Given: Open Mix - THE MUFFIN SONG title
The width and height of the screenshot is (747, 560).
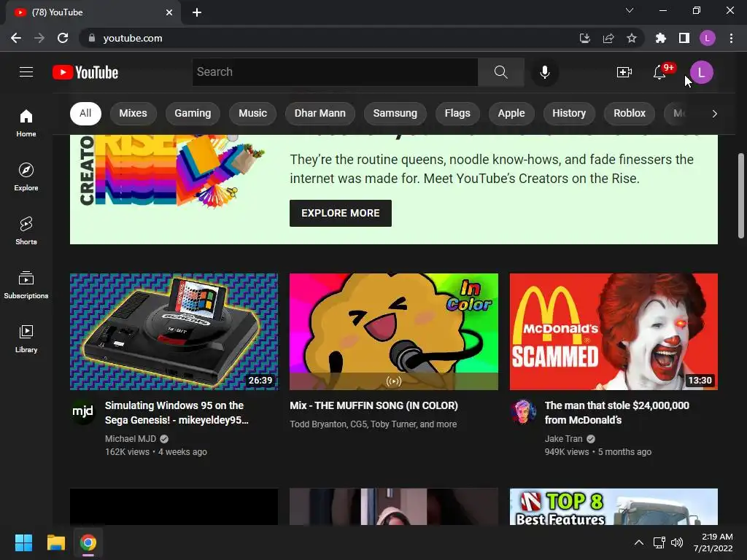Looking at the screenshot, I should pyautogui.click(x=373, y=405).
